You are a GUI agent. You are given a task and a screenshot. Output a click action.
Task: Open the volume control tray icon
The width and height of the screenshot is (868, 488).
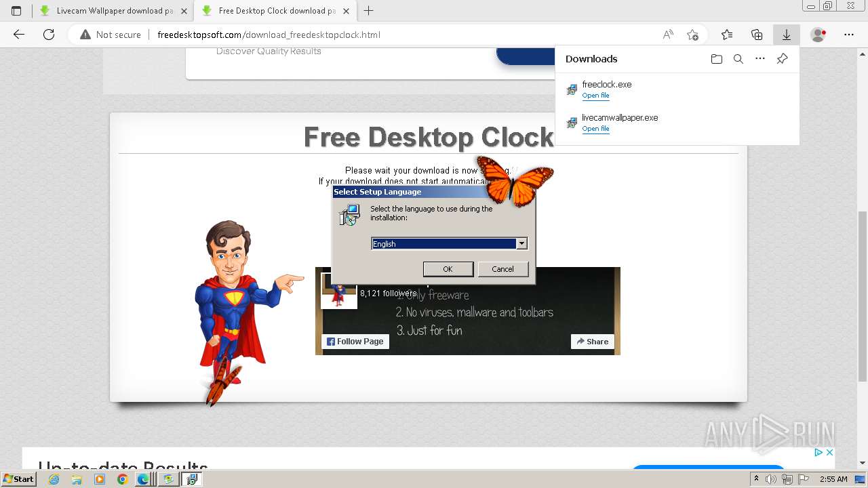(x=772, y=479)
